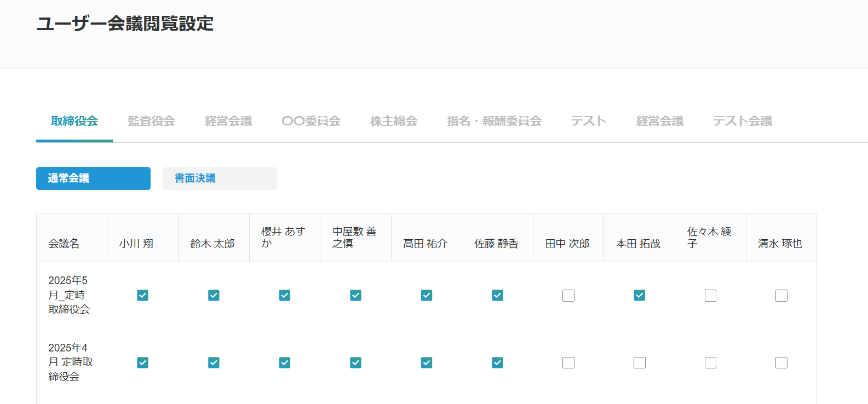Viewport: 868px width, 404px height.
Task: Open the テスト会議 tab
Action: 742,121
